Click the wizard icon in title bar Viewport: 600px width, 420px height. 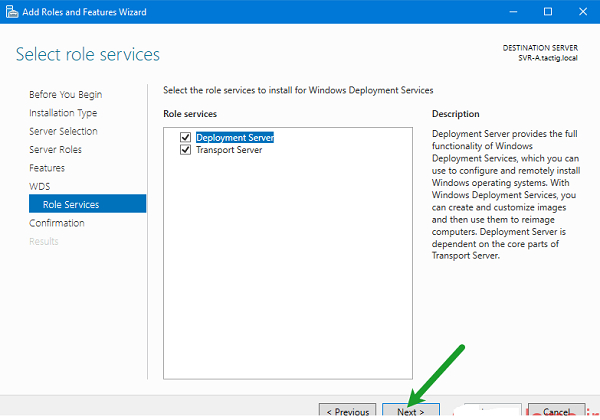[10, 11]
